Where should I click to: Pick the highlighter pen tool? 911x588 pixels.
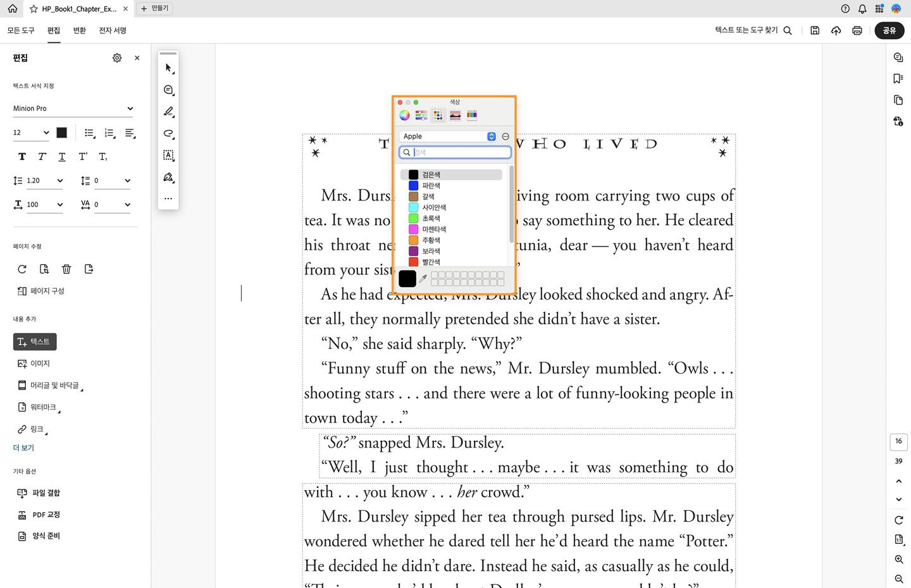coord(168,111)
